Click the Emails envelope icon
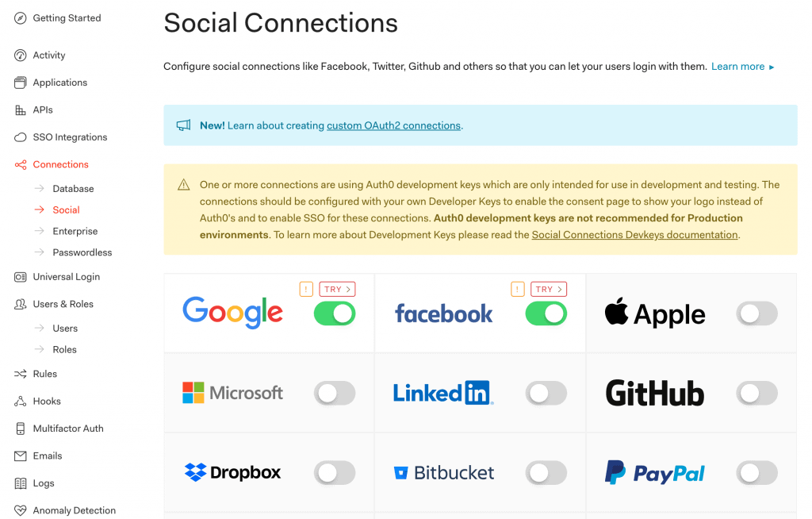The width and height of the screenshot is (812, 519). [21, 456]
